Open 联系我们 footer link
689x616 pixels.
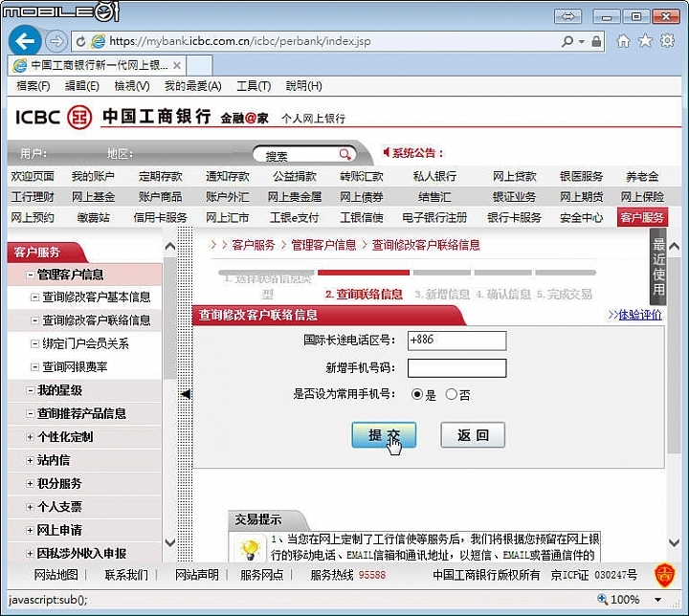point(126,575)
